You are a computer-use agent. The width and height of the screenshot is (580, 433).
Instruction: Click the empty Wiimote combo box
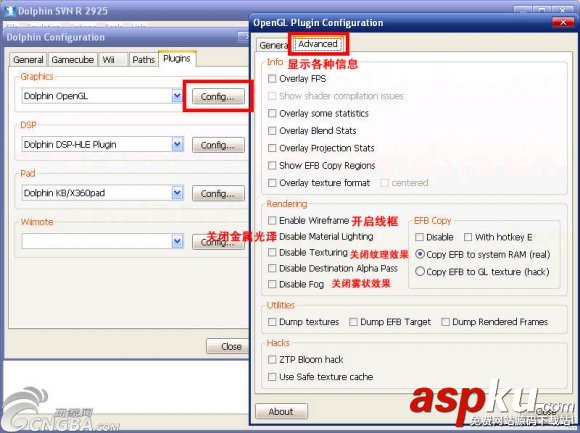click(102, 241)
